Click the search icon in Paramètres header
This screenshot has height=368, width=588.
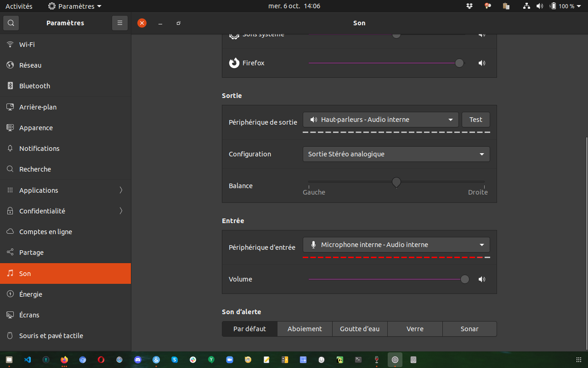click(11, 23)
